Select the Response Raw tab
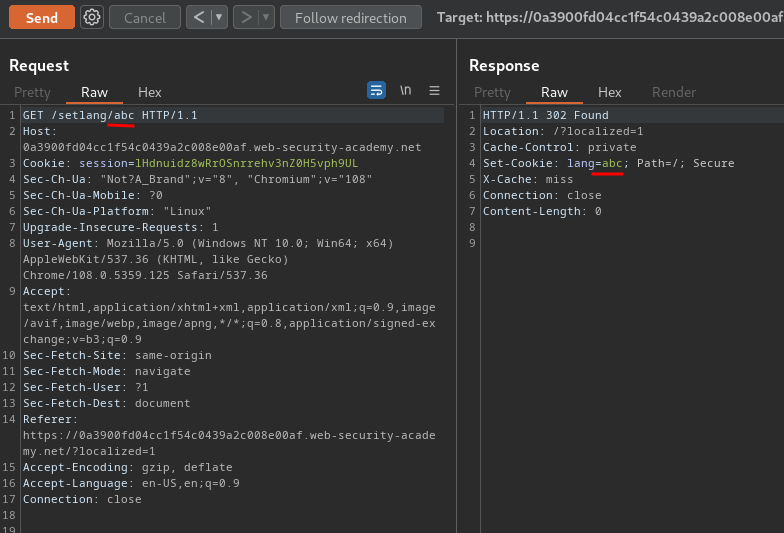 click(x=554, y=92)
